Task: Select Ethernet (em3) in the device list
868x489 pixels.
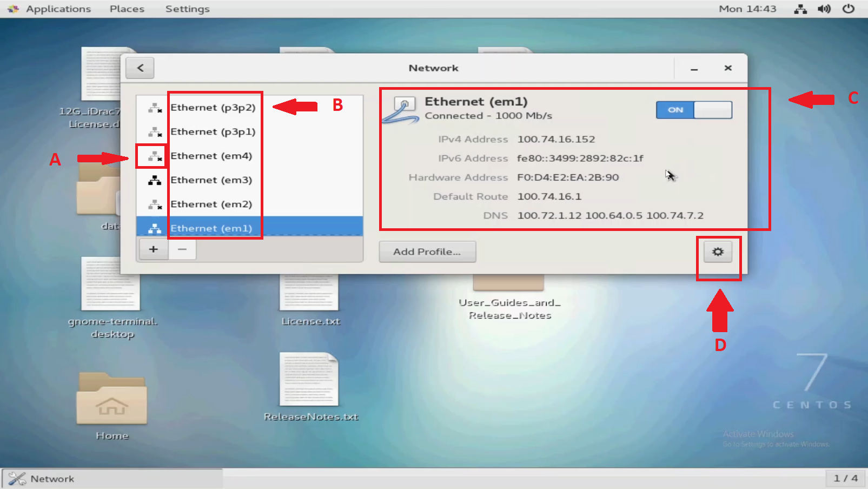Action: point(211,180)
